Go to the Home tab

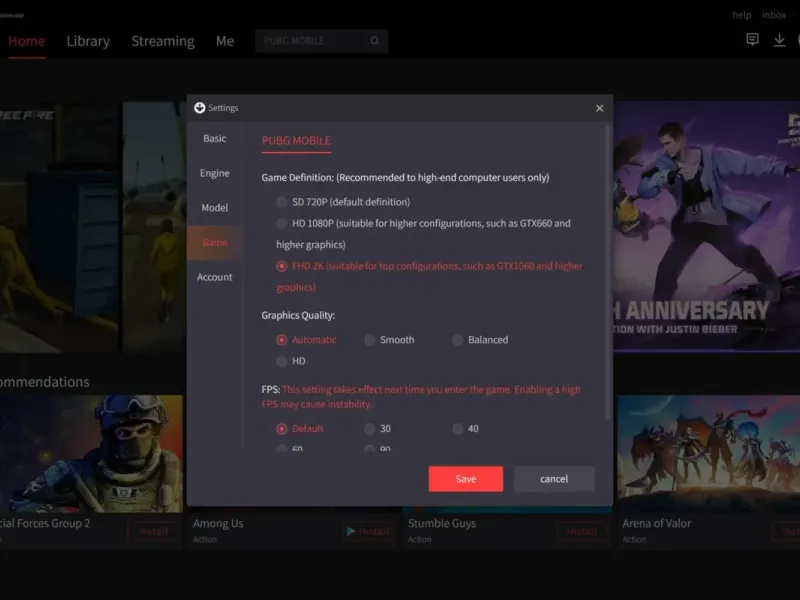(x=27, y=41)
